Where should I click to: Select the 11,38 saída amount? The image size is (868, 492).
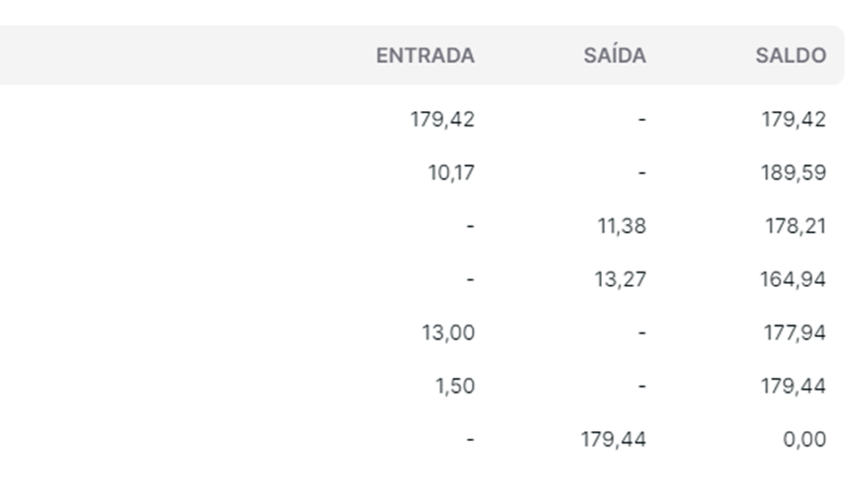(621, 226)
